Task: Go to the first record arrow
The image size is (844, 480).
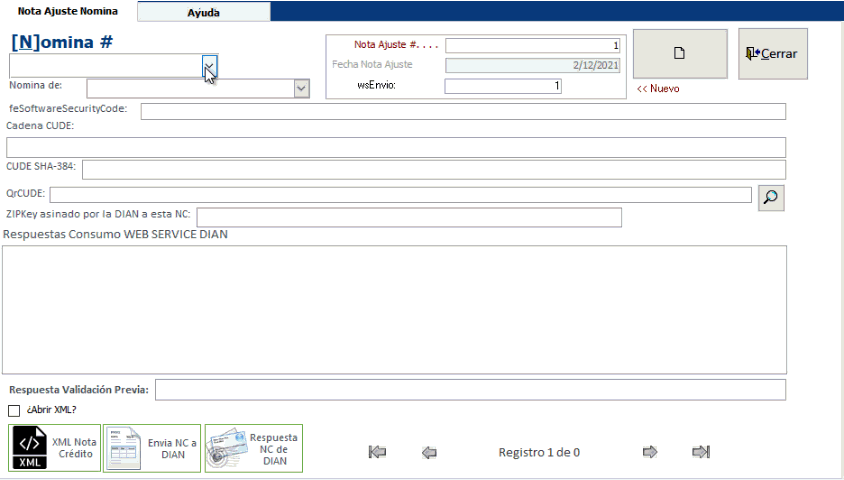Action: click(x=377, y=452)
